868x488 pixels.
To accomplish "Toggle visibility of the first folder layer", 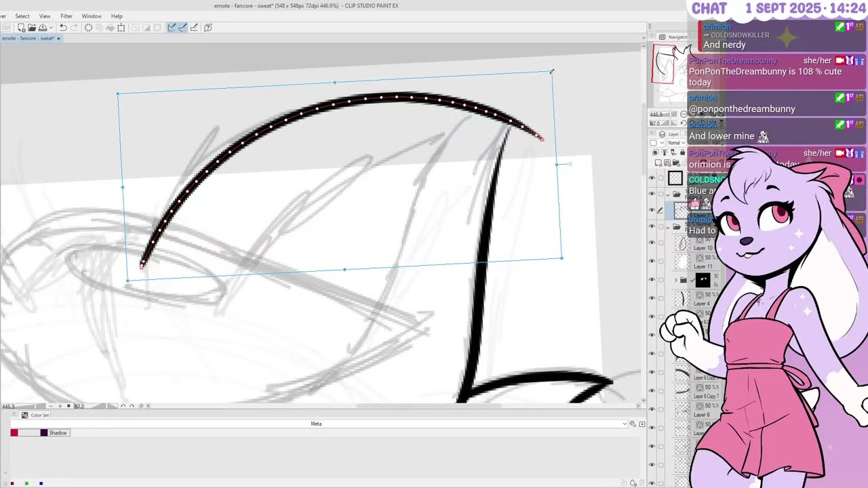I will pyautogui.click(x=652, y=195).
